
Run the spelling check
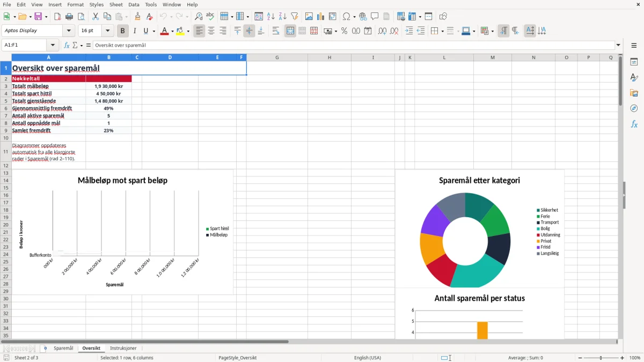pyautogui.click(x=210, y=17)
